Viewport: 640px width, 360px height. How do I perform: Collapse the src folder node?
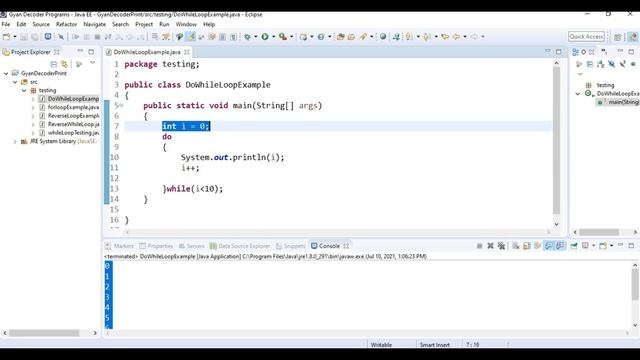(15, 82)
